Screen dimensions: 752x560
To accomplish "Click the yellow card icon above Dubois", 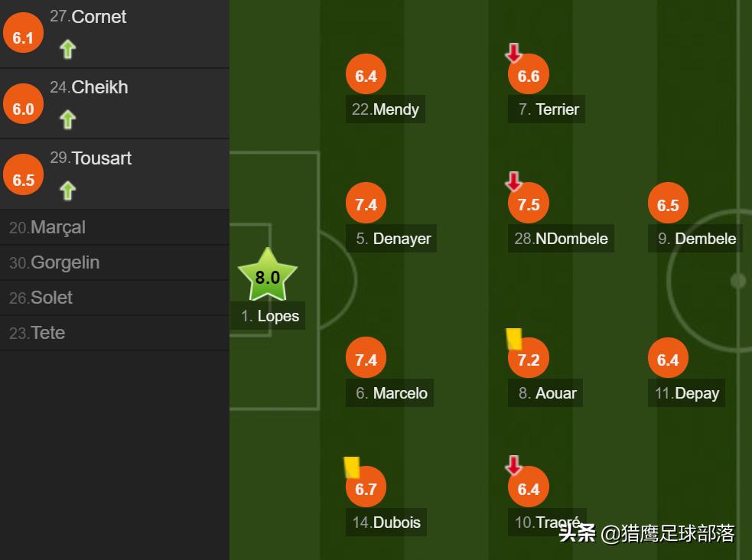I will pos(352,467).
